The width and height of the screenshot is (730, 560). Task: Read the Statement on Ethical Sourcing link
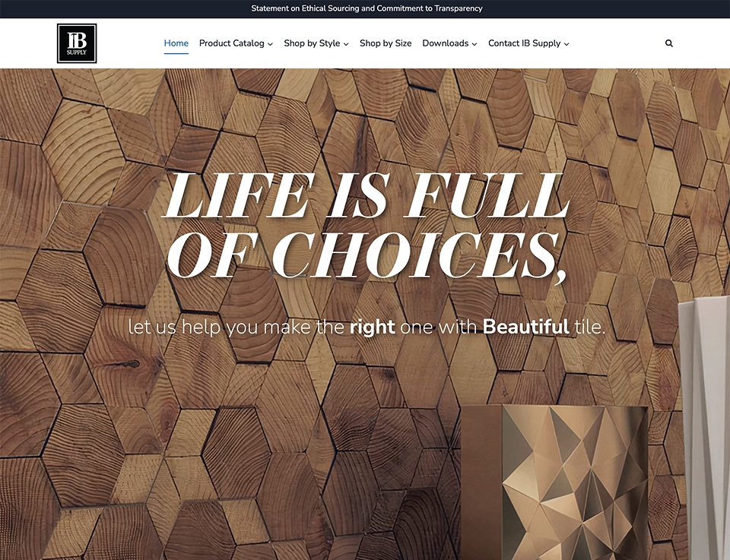coord(367,8)
